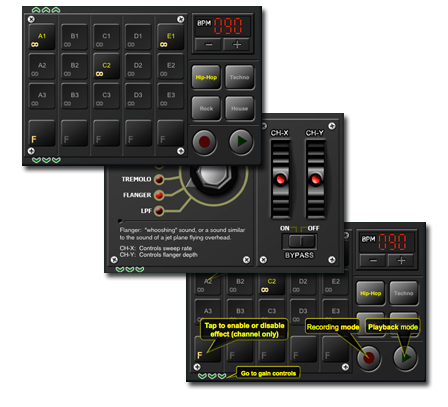Select the Techno style in the annotated panel
The height and width of the screenshot is (407, 448).
click(x=404, y=293)
